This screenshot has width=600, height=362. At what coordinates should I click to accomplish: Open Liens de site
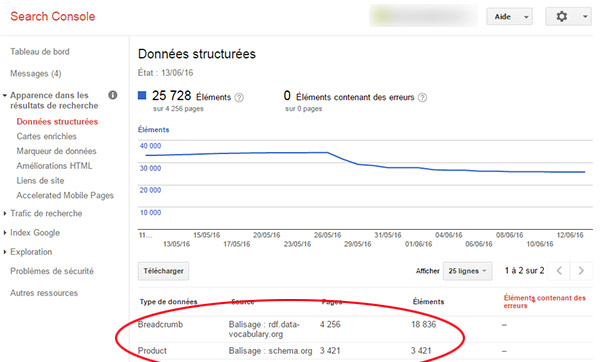point(40,181)
